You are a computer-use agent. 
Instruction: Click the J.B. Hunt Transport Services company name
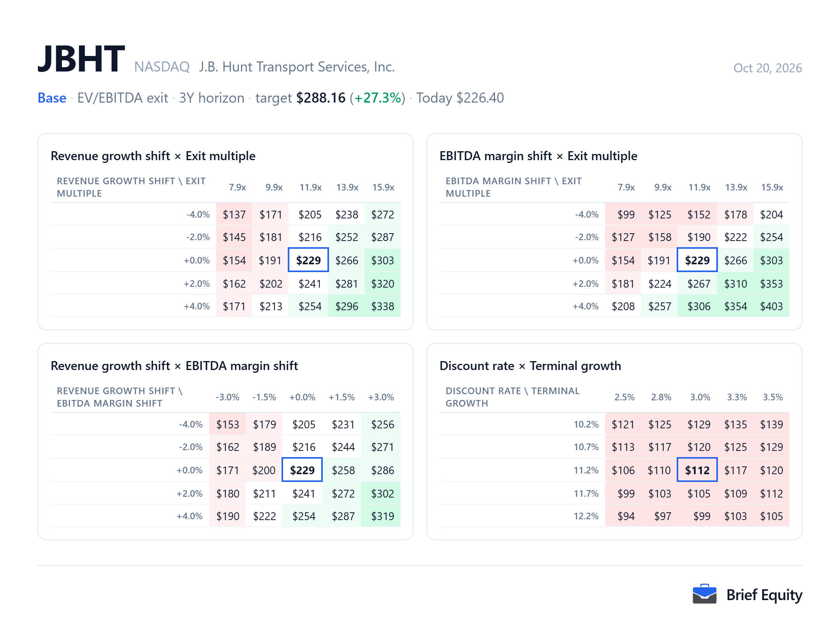click(297, 67)
